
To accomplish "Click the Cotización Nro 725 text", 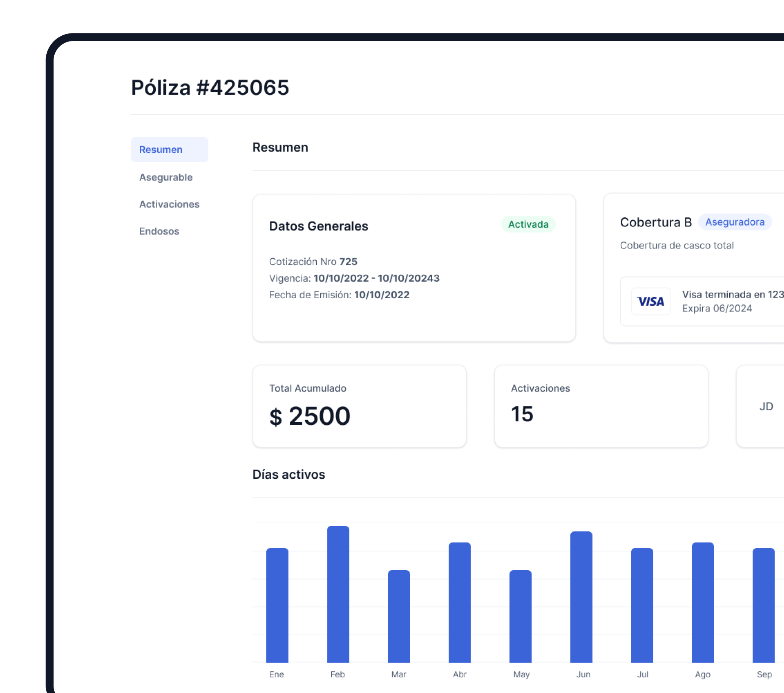I will click(x=313, y=261).
